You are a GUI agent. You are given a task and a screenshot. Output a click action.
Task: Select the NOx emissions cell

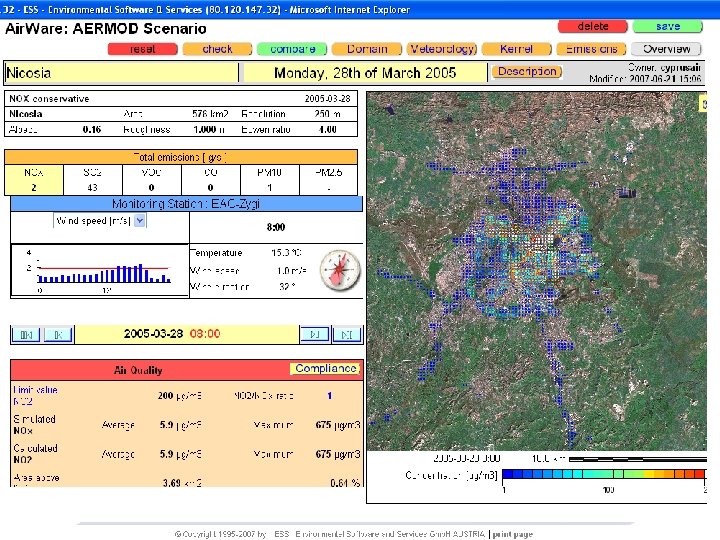tap(34, 180)
